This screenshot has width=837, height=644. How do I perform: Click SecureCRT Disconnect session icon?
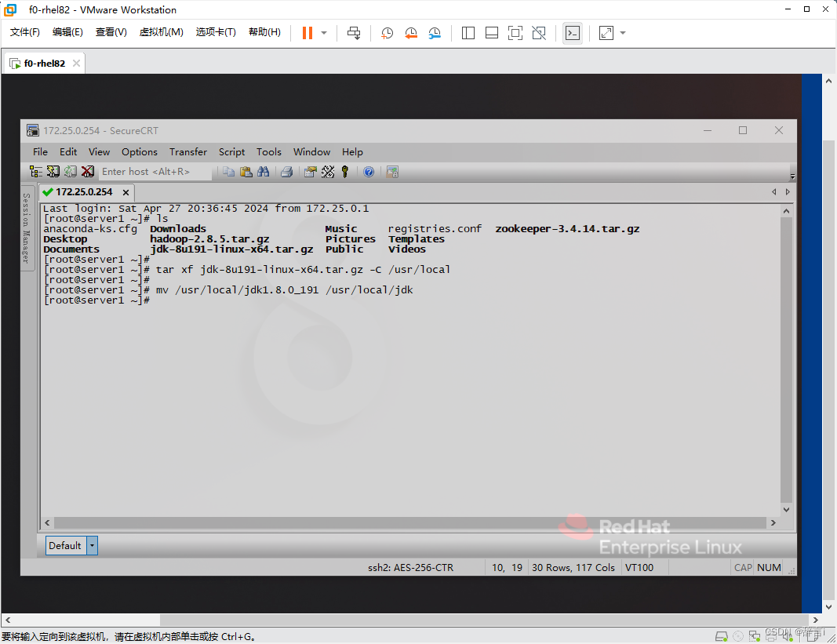click(88, 172)
